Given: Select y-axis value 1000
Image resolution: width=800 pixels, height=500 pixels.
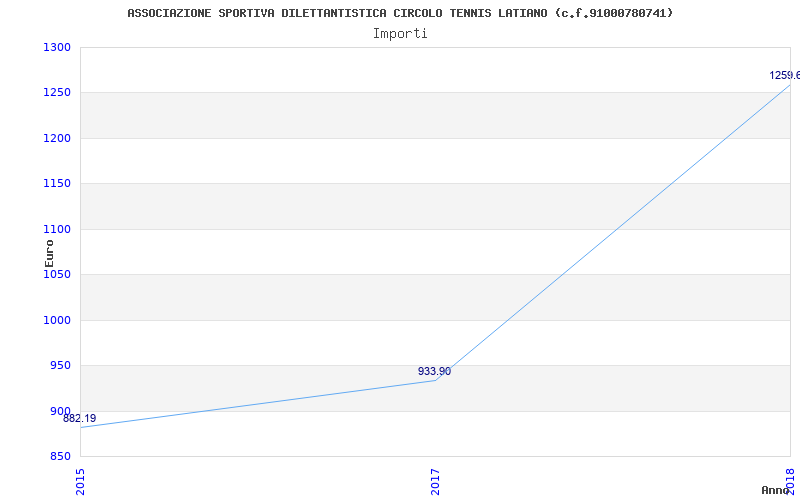Looking at the screenshot, I should (x=57, y=320).
